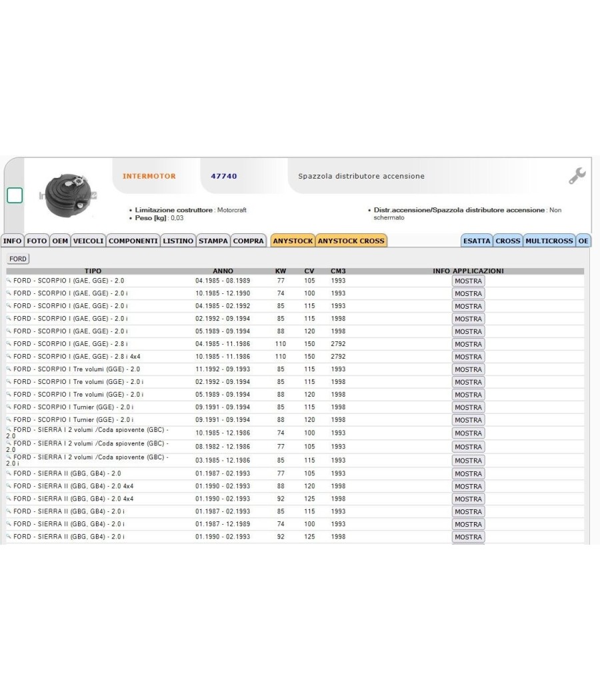Screen dimensions: 600x700
Task: Click magnifier icon beside Scorpio I Tre volumi 2.0
Action: 9,369
